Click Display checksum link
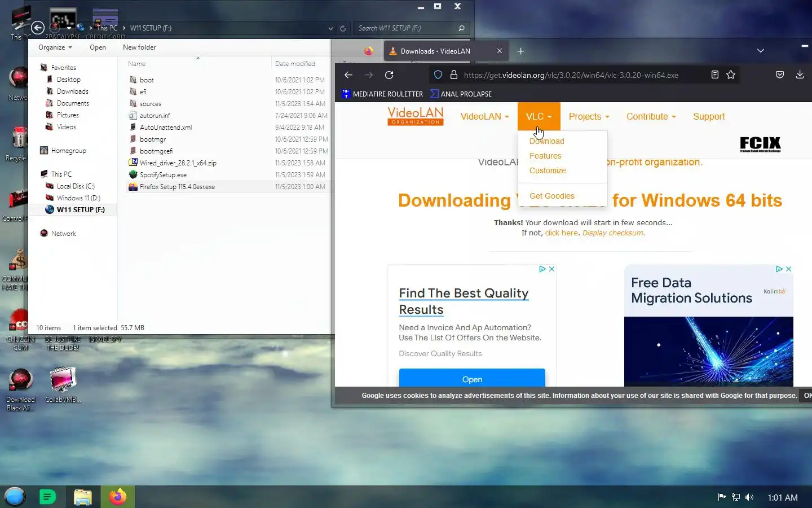 click(x=612, y=233)
